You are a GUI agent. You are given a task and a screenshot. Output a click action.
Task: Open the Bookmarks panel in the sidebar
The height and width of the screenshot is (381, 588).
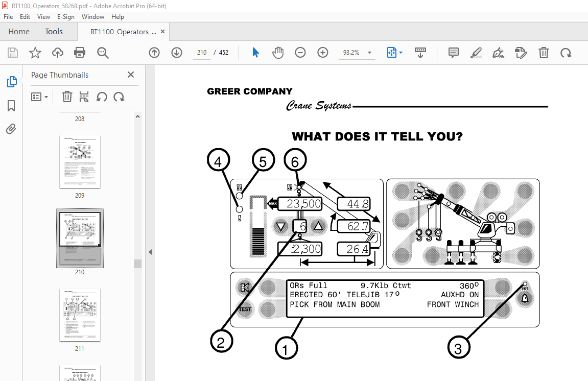(11, 105)
